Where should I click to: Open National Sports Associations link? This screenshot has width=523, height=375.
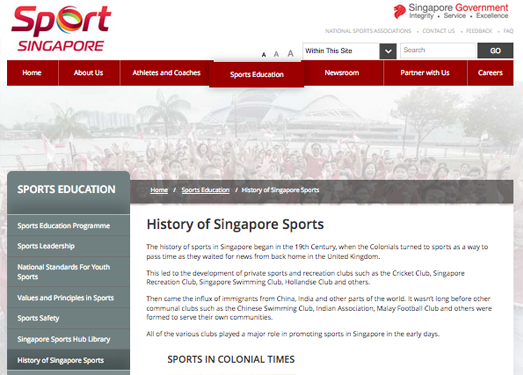(x=368, y=31)
